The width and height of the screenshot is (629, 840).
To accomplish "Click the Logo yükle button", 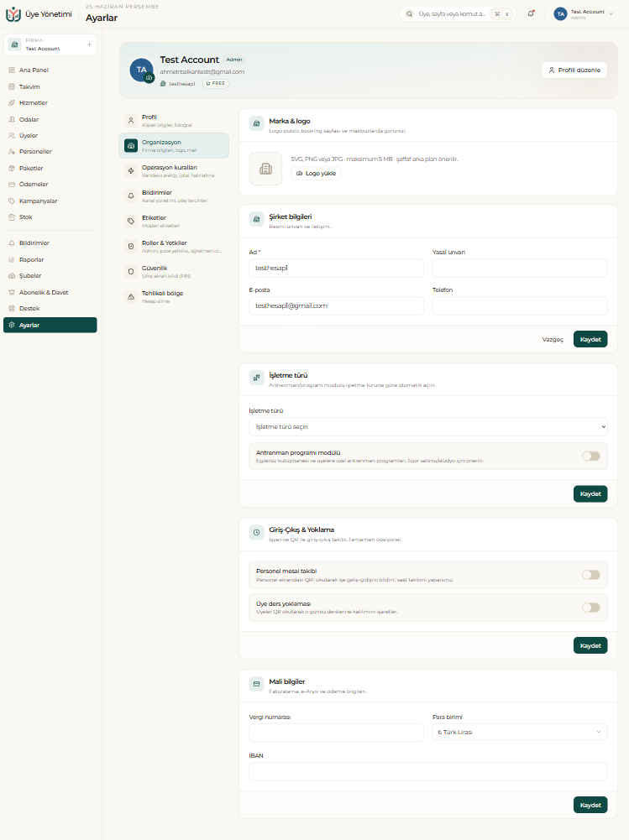I will (x=316, y=173).
